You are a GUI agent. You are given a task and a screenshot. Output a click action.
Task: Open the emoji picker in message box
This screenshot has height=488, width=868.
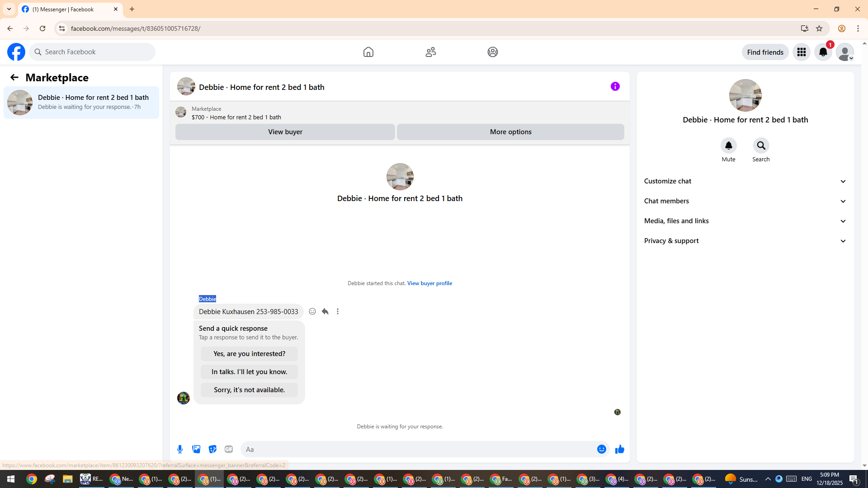[602, 449]
